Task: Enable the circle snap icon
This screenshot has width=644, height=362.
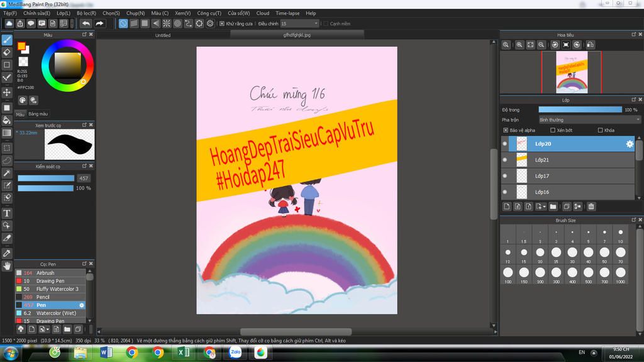Action: click(177, 23)
